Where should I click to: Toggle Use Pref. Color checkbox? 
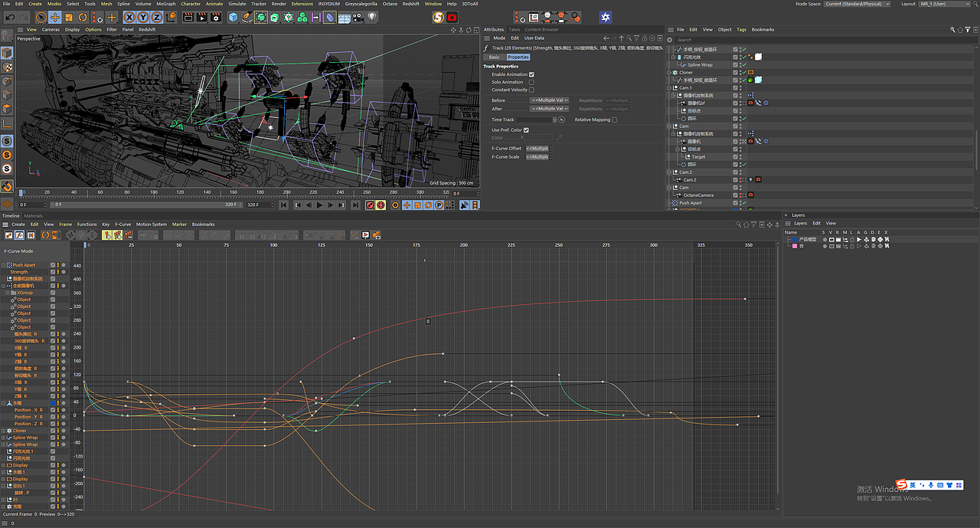[526, 130]
